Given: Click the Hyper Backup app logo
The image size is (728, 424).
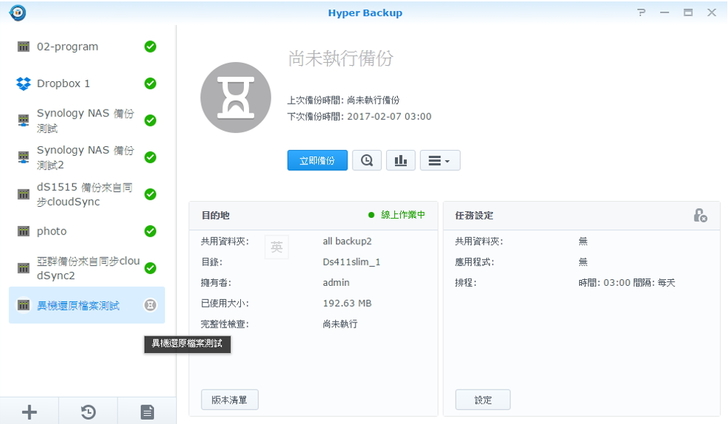Looking at the screenshot, I should pos(16,12).
